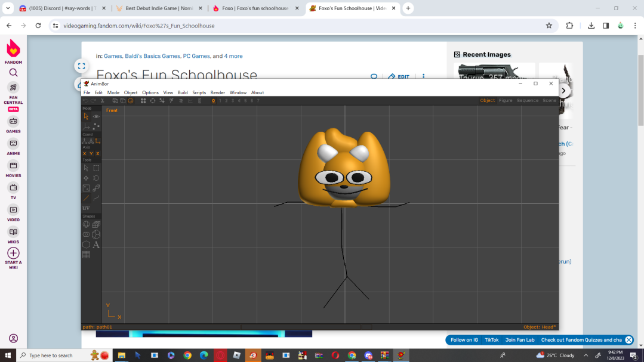This screenshot has width=644, height=362.
Task: Show hidden system tray icons chevron
Action: click(586, 355)
